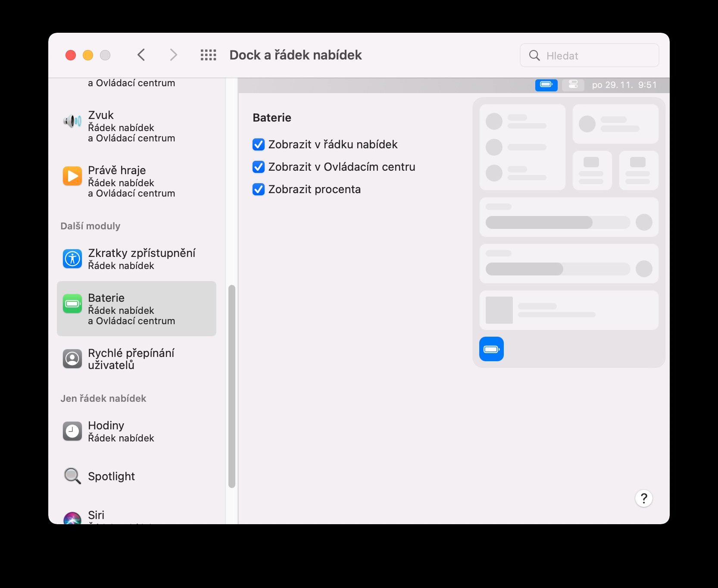Open Spotlight settings in sidebar
The width and height of the screenshot is (718, 588).
pos(137,476)
